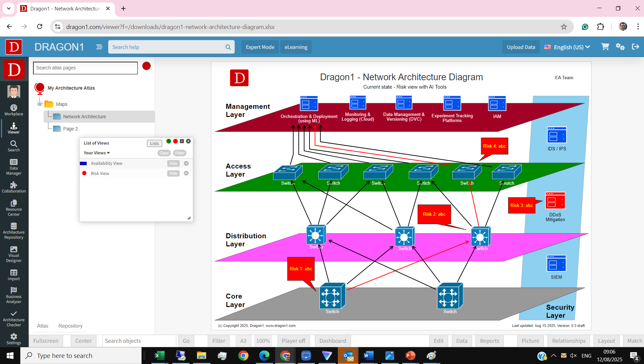The width and height of the screenshot is (644, 364).
Task: Open the Workplace sidebar icon
Action: tap(14, 110)
